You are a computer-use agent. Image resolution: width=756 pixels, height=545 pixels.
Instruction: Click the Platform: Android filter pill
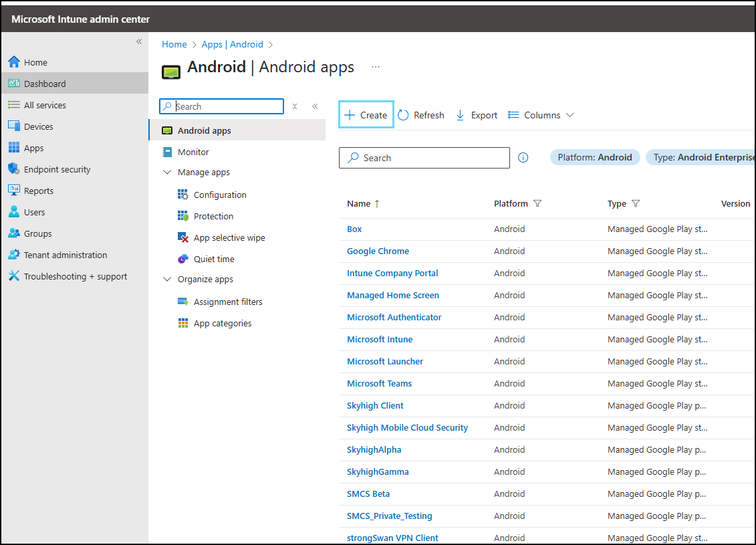tap(595, 157)
